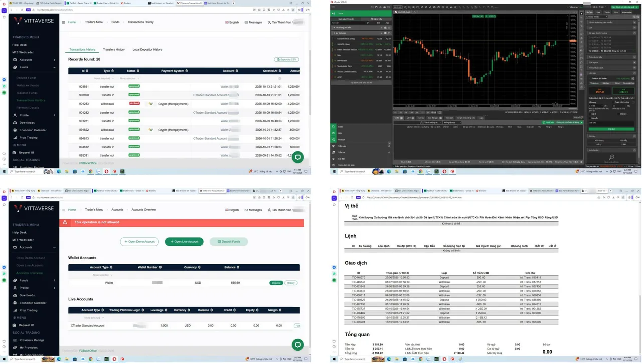Click the search box in the statement window taskbar
The width and height of the screenshot is (642, 364).
tap(355, 359)
